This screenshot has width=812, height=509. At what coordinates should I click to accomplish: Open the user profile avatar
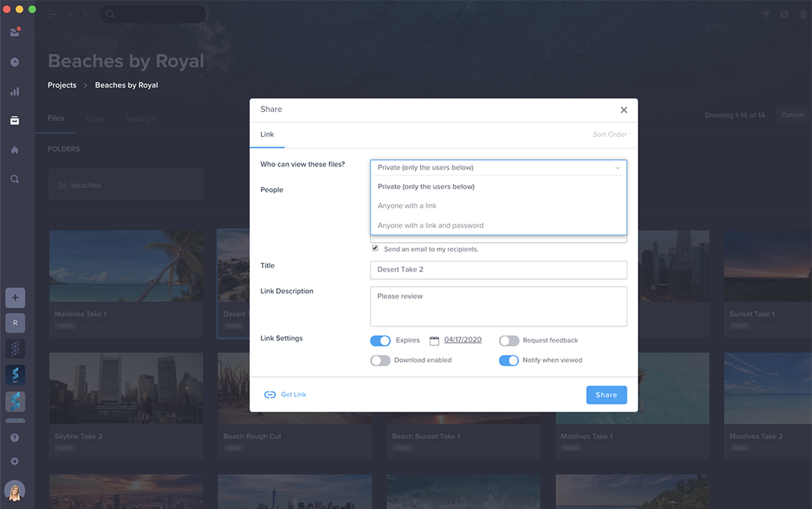point(15,491)
